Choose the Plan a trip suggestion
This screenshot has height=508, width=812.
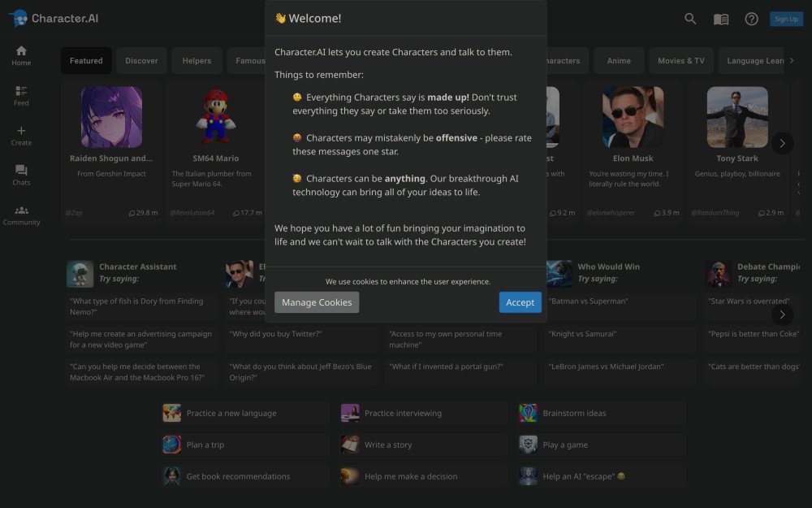205,445
